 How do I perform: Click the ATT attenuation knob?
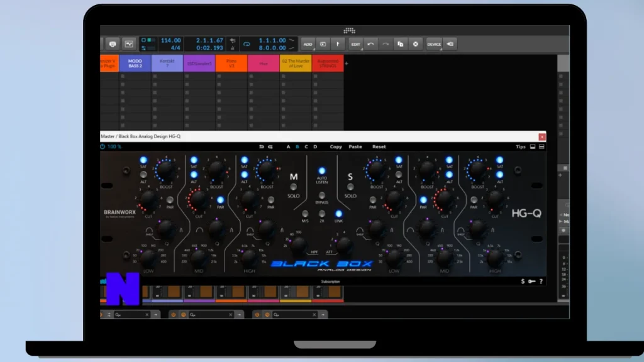click(344, 245)
